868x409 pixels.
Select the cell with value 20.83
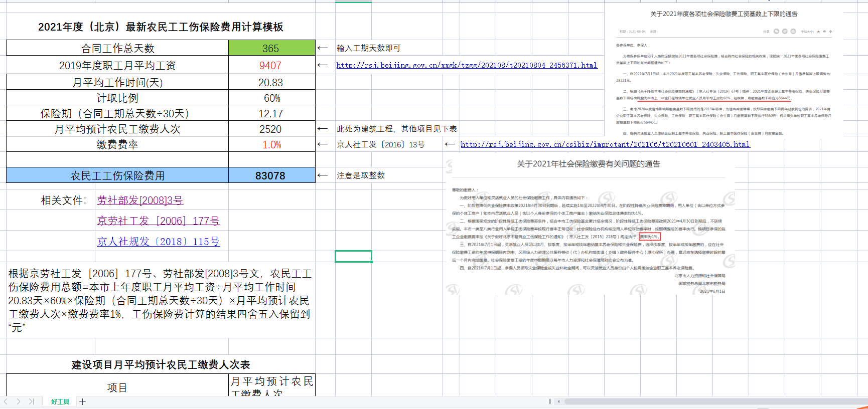[271, 83]
